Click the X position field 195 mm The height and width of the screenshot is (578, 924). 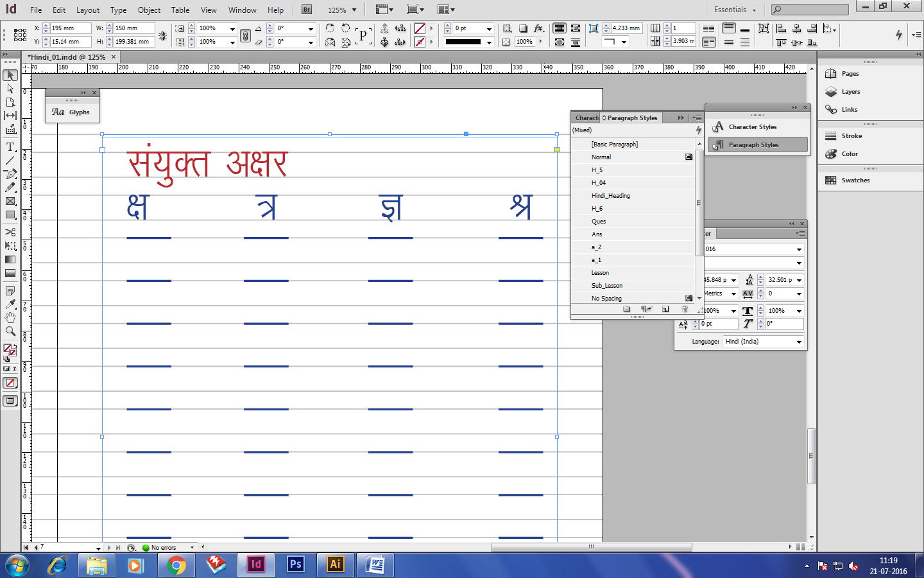(x=70, y=28)
